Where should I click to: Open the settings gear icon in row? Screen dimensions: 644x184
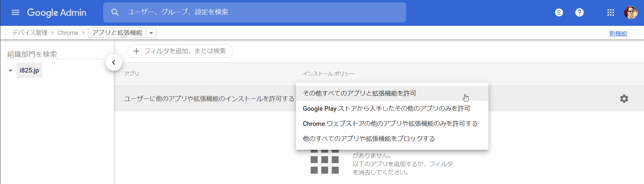click(624, 99)
